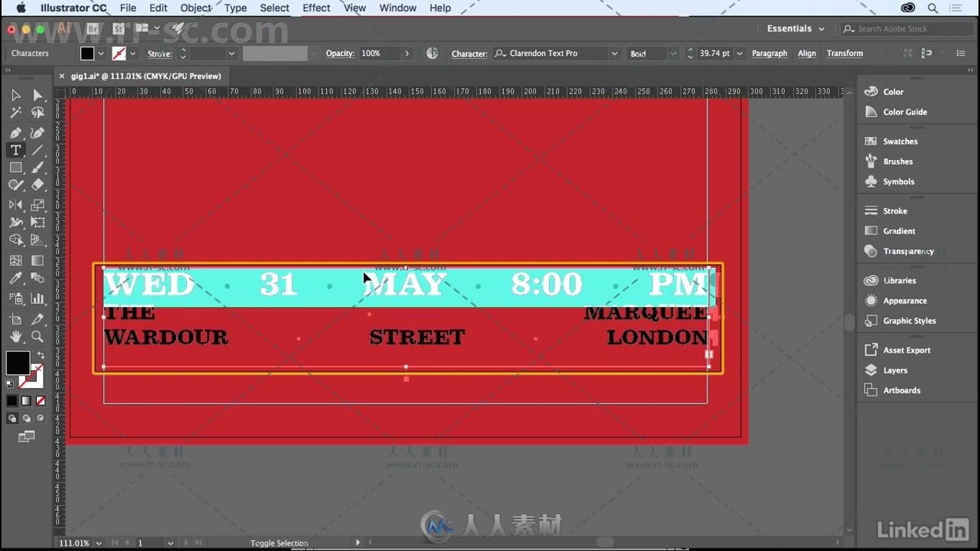Select the Rectangle tool

(x=15, y=168)
